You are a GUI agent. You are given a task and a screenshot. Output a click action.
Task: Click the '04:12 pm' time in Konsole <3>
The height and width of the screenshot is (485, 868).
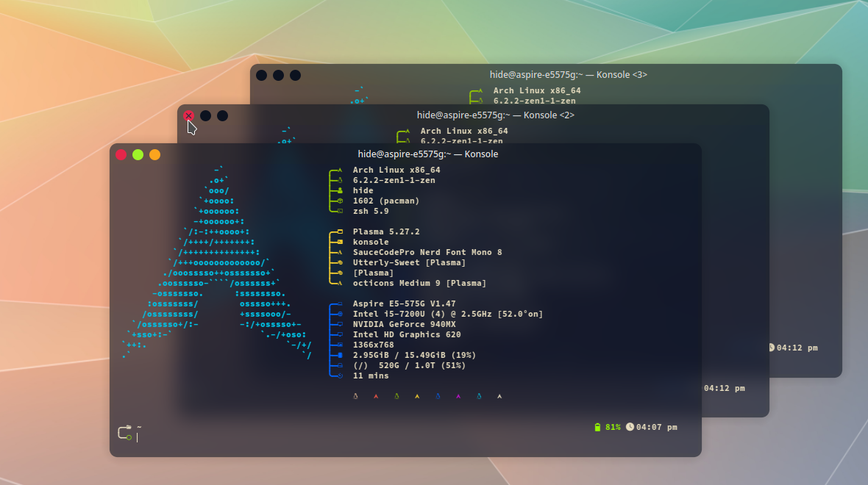[797, 348]
